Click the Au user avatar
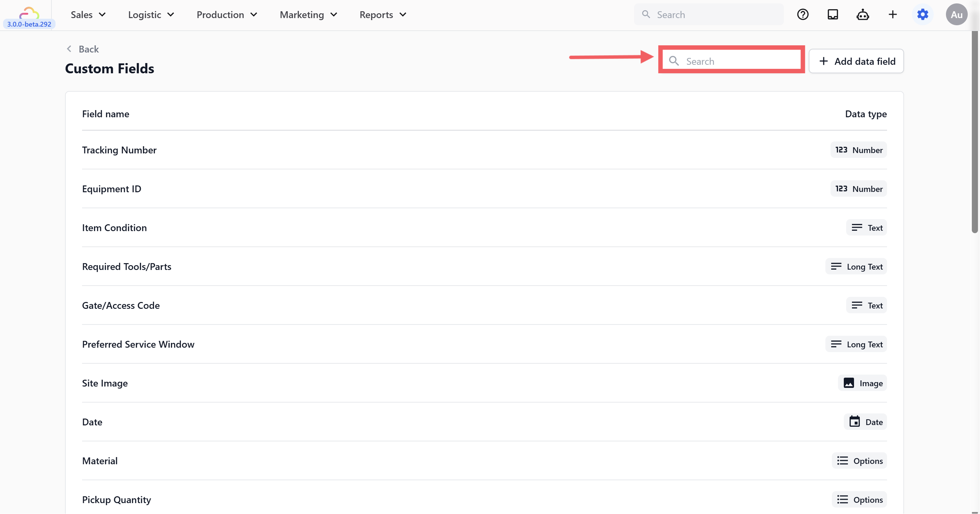The width and height of the screenshot is (980, 514). 957,14
